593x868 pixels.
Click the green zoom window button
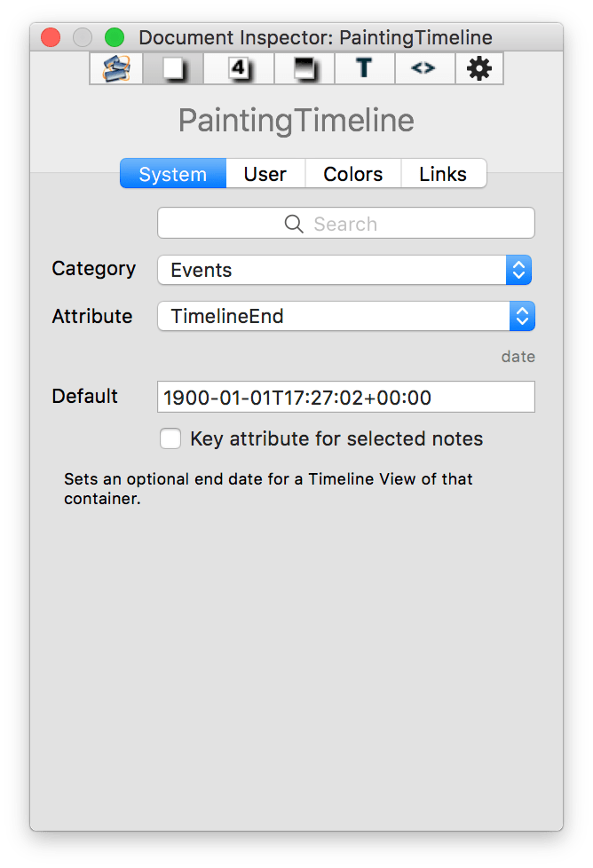click(x=115, y=37)
